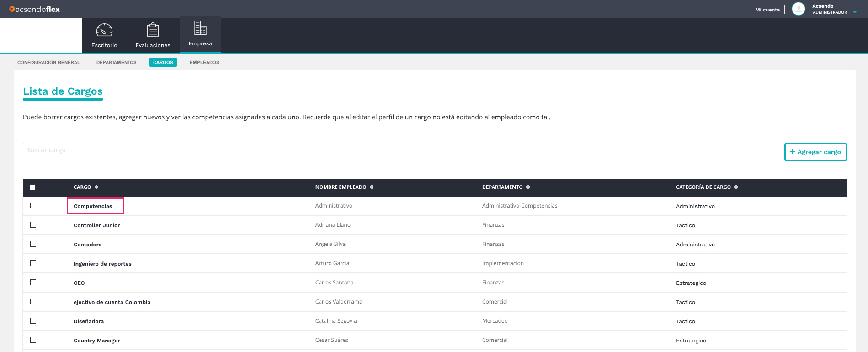Open the ejecutivo de cuenta Colombia cargo
Viewport: 868px width, 352px height.
point(112,302)
